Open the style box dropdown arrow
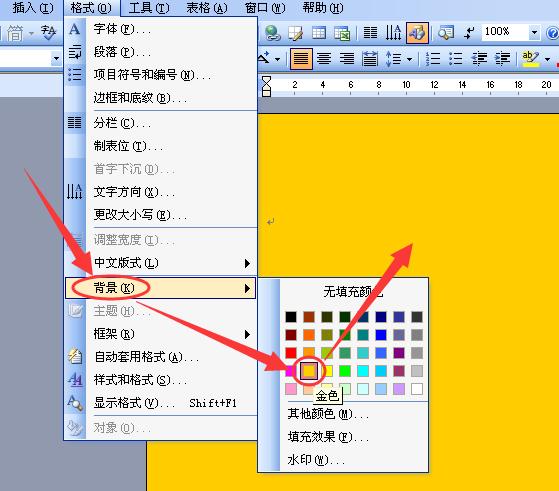The image size is (559, 491). click(56, 58)
